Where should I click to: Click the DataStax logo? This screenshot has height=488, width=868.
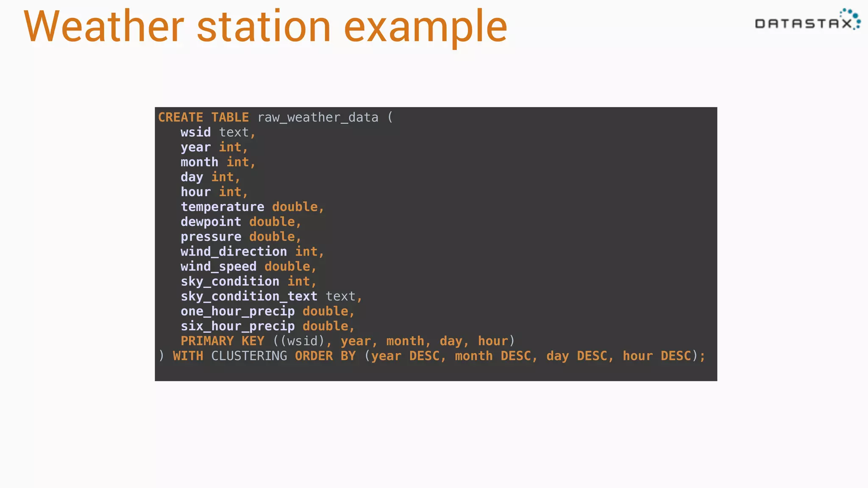click(x=808, y=19)
